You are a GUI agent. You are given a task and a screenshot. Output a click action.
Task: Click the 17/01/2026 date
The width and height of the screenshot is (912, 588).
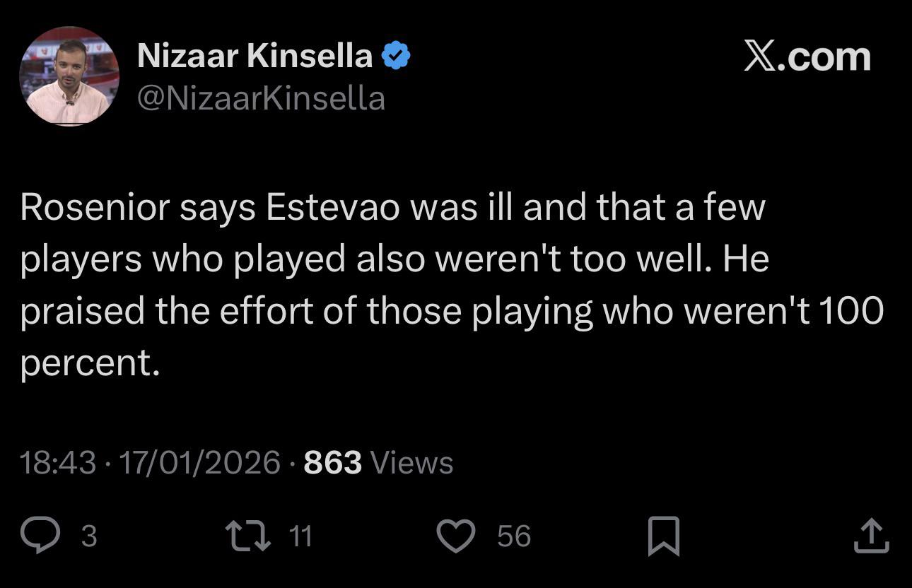tap(200, 463)
